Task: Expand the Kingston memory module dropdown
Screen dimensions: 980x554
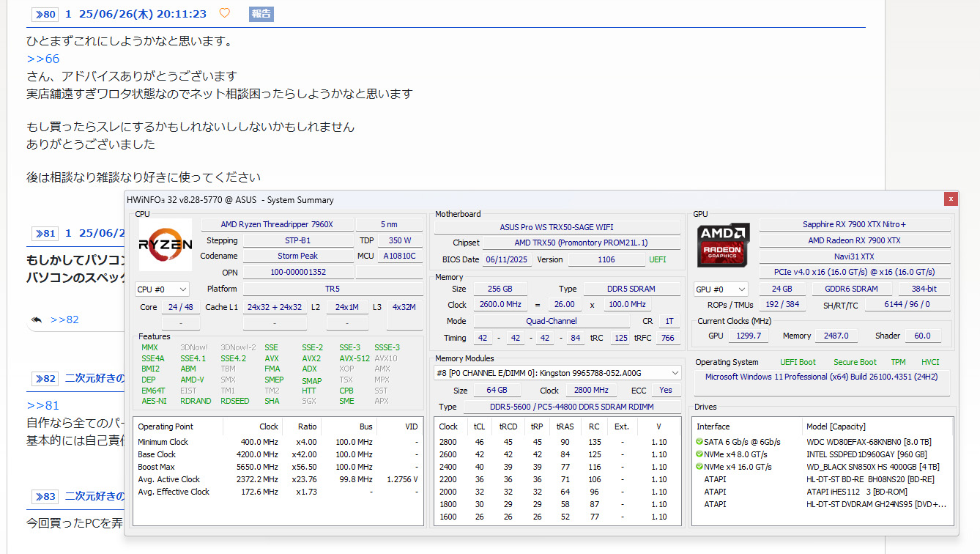Action: pos(557,373)
